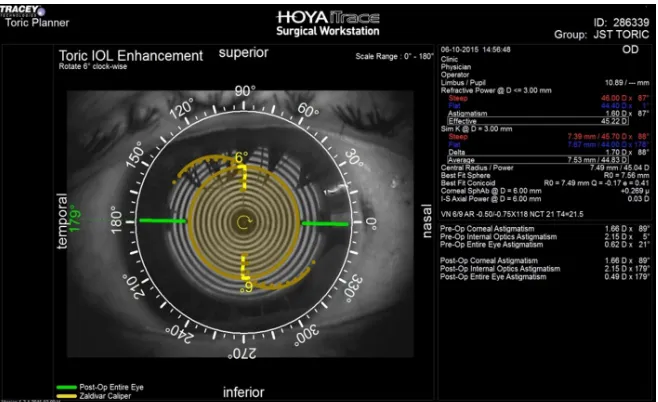The width and height of the screenshot is (658, 402).
Task: Click the OD eye indicator
Action: 630,50
